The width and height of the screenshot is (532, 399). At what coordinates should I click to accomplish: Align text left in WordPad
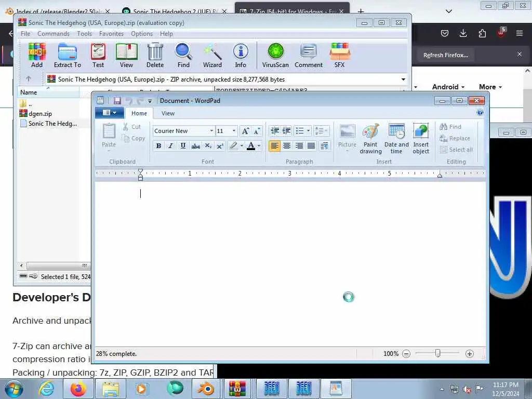(x=274, y=146)
